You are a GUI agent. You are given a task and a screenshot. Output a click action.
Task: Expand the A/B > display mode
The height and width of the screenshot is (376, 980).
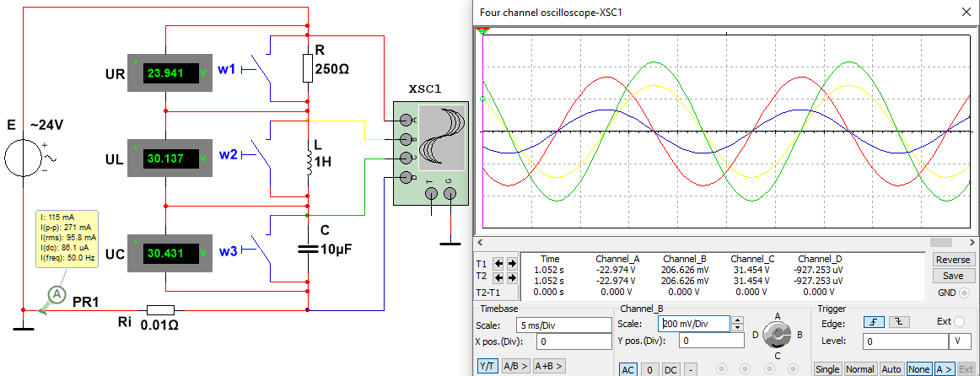tap(515, 366)
